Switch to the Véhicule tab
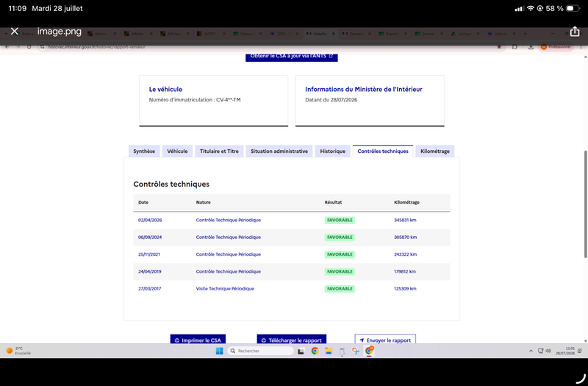Image resolution: width=588 pixels, height=386 pixels. (x=177, y=151)
